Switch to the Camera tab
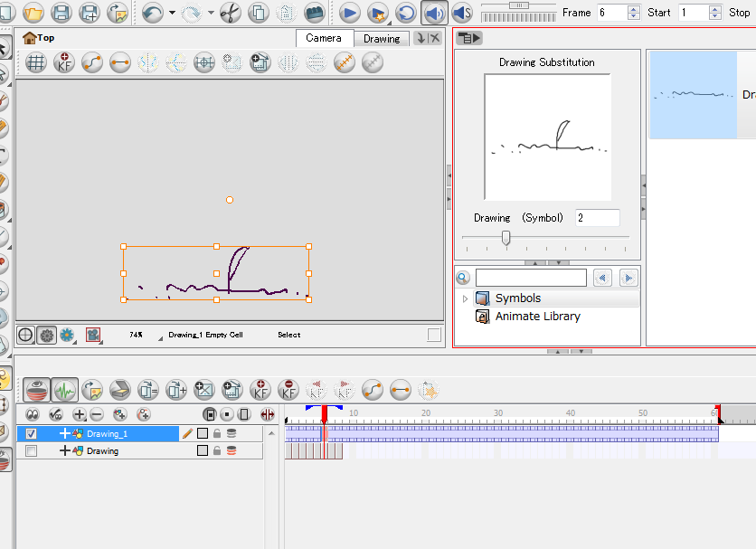Viewport: 756px width, 549px height. coord(324,38)
